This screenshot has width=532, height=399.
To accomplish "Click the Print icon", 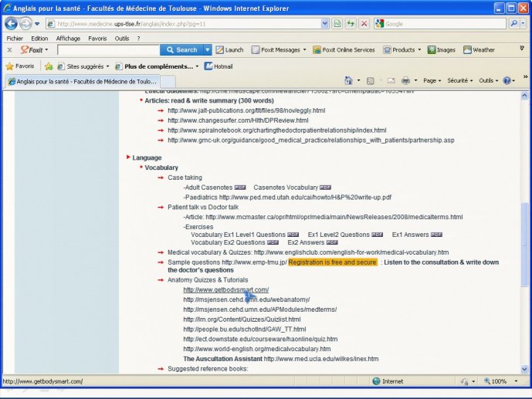I will point(405,81).
